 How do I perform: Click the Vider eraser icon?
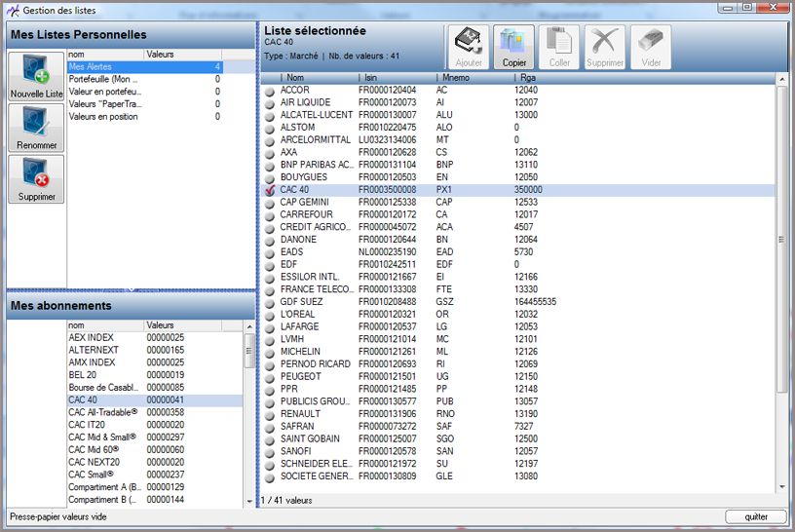[651, 47]
